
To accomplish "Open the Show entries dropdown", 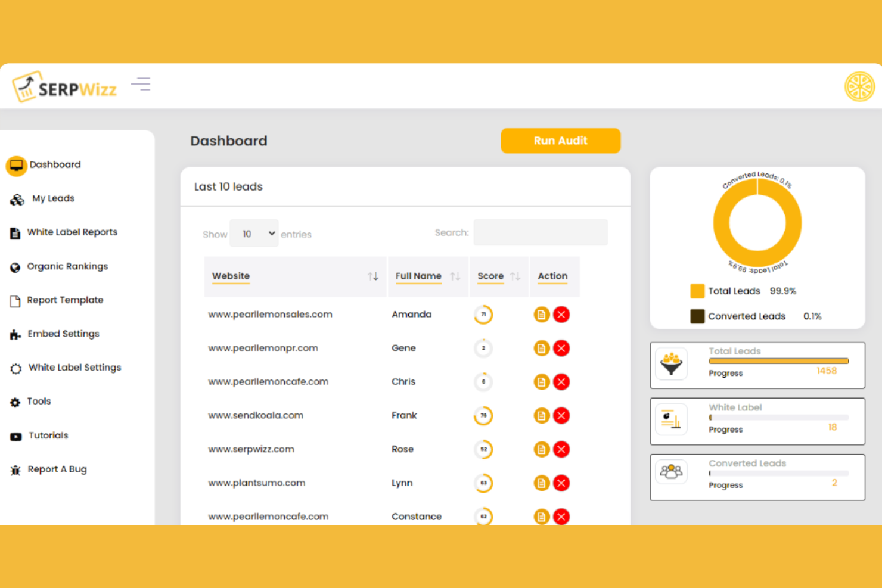I will (x=254, y=234).
